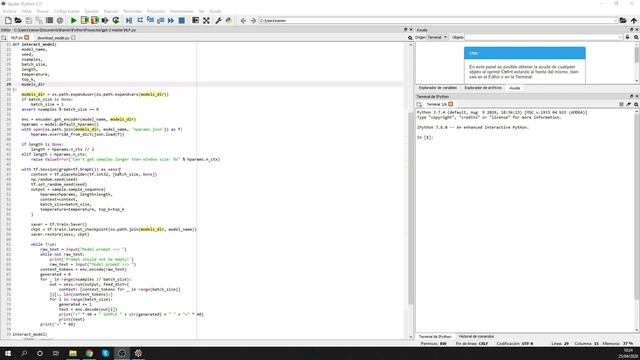Switch to Explorador de variables tab
Viewport: 640px width, 360px height.
tap(438, 88)
